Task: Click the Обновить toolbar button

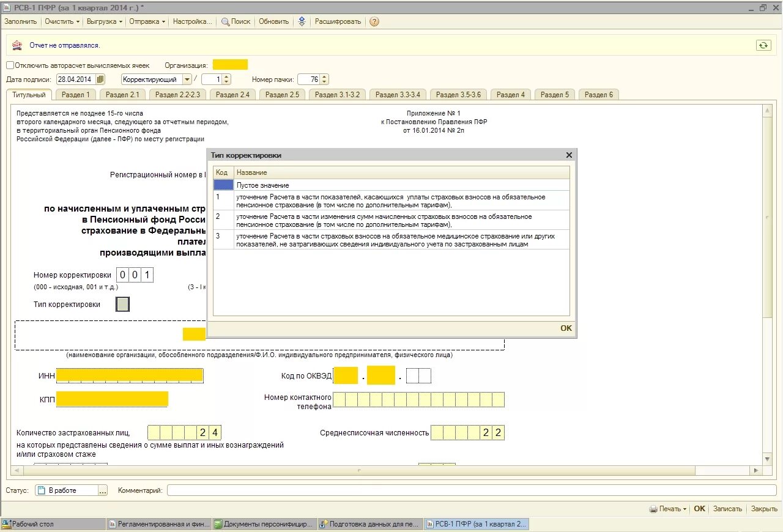Action: pyautogui.click(x=273, y=21)
